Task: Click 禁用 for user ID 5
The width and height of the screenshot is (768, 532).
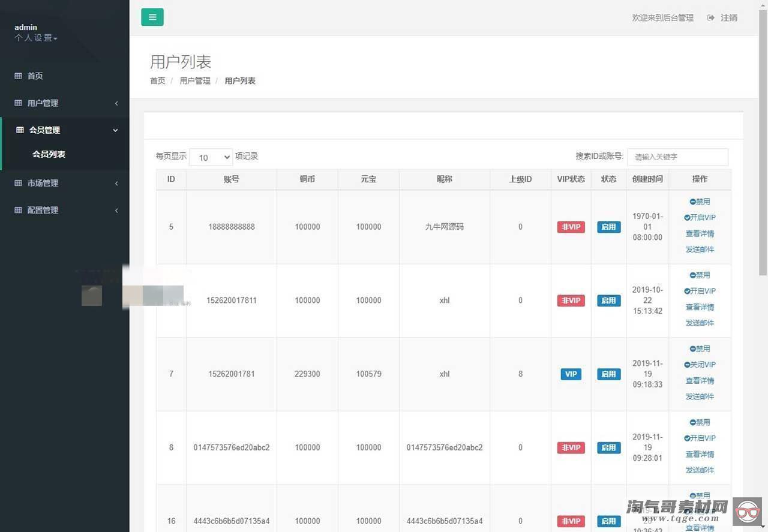Action: pyautogui.click(x=700, y=202)
